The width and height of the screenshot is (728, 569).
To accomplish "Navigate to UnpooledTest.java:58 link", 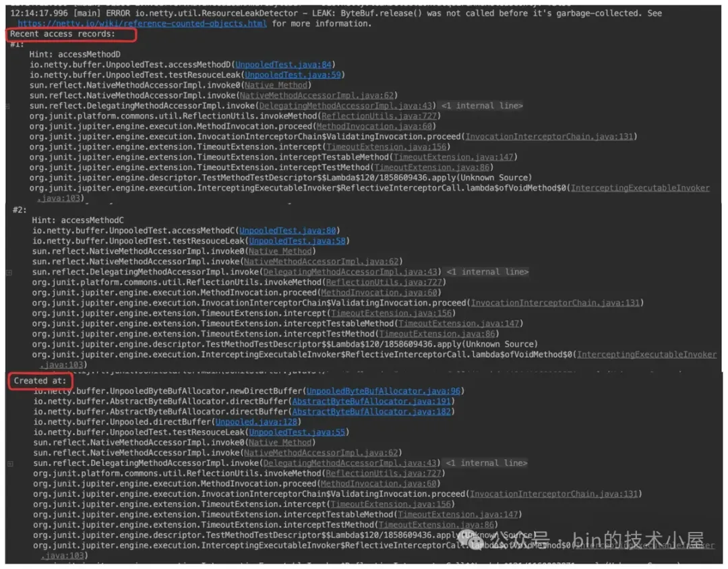I will [x=297, y=241].
